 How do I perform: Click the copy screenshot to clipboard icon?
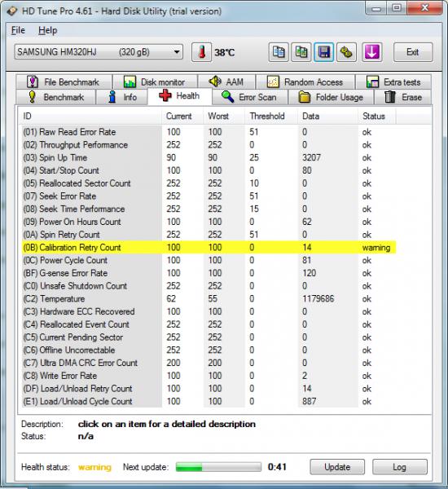coord(301,52)
